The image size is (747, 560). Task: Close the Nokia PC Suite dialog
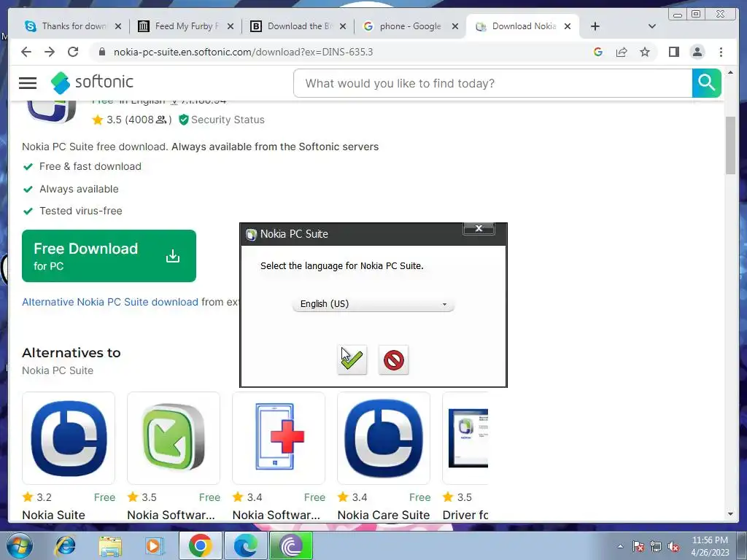click(479, 228)
